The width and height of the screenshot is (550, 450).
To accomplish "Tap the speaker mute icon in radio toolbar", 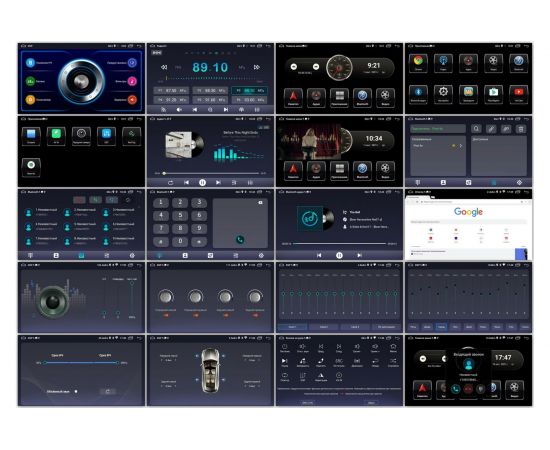I will [x=179, y=109].
